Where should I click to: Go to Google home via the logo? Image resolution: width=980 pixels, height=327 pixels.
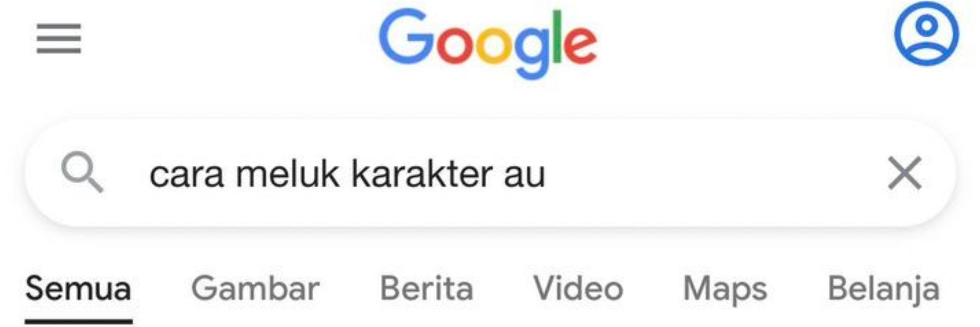click(488, 44)
